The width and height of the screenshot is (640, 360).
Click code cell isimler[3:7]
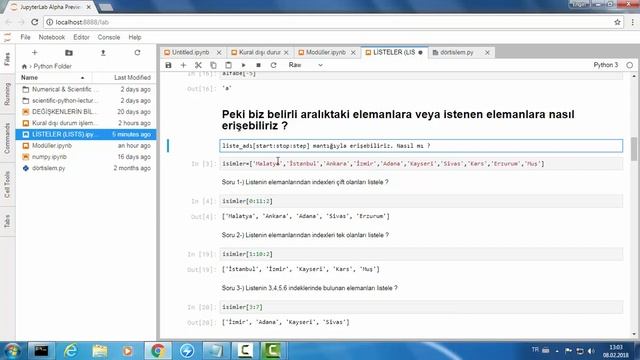pyautogui.click(x=421, y=307)
